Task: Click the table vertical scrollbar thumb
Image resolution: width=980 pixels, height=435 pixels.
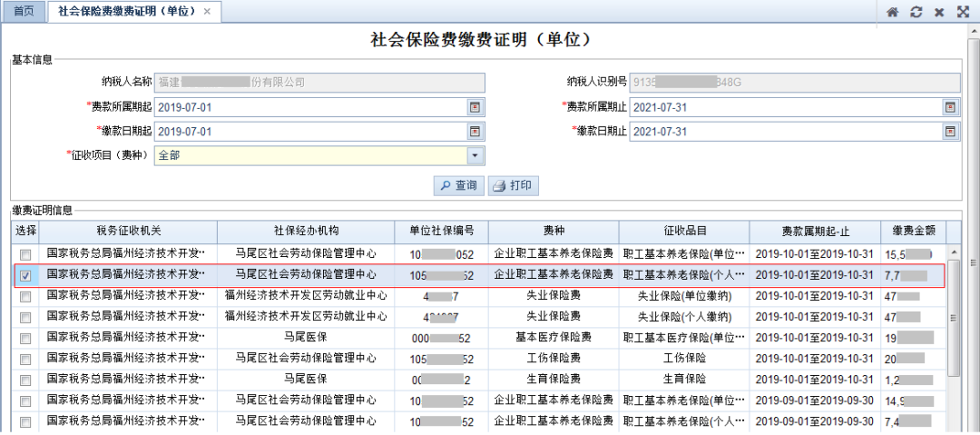Action: click(953, 318)
